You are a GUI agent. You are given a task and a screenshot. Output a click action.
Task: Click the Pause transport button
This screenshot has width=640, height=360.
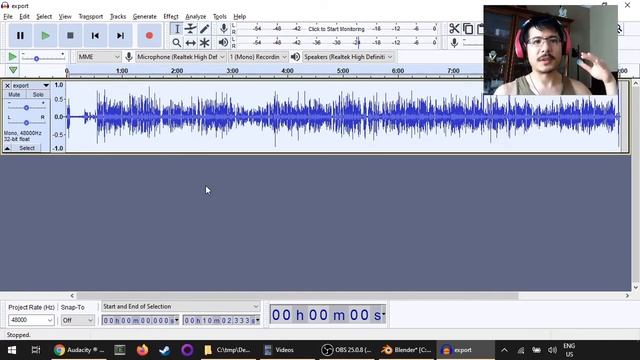[20, 36]
